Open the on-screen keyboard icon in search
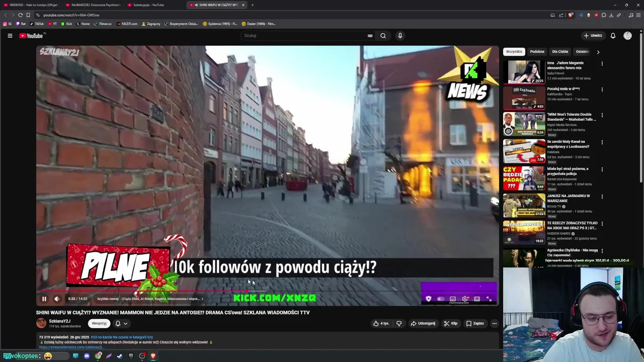This screenshot has height=362, width=644. click(370, 36)
